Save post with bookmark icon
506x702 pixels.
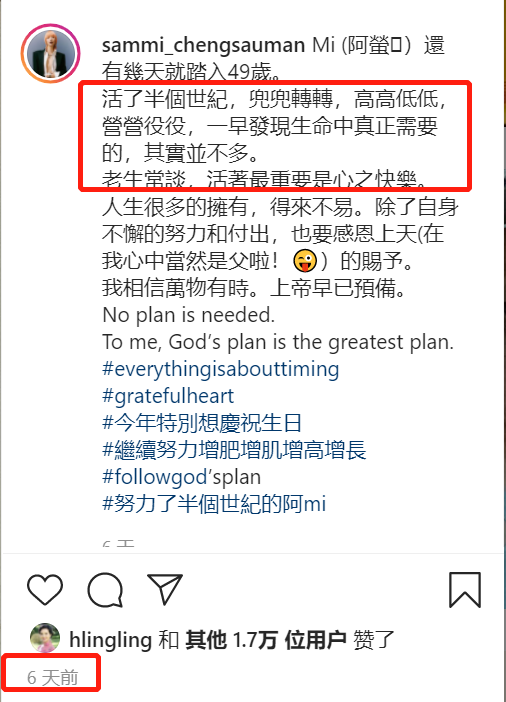465,590
